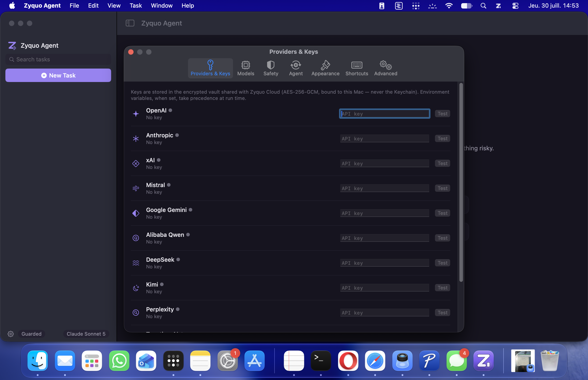This screenshot has height=380, width=588.
Task: Test the xAI key
Action: [x=442, y=163]
